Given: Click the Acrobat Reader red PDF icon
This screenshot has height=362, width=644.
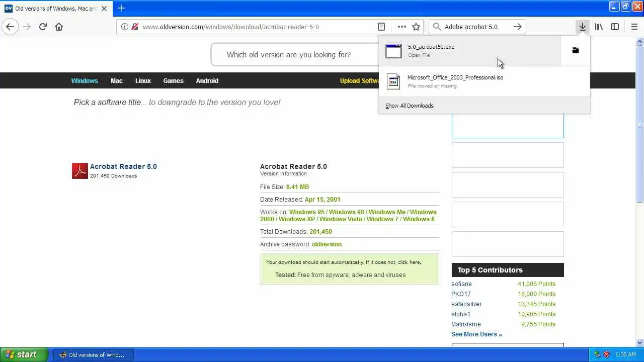Looking at the screenshot, I should tap(80, 170).
